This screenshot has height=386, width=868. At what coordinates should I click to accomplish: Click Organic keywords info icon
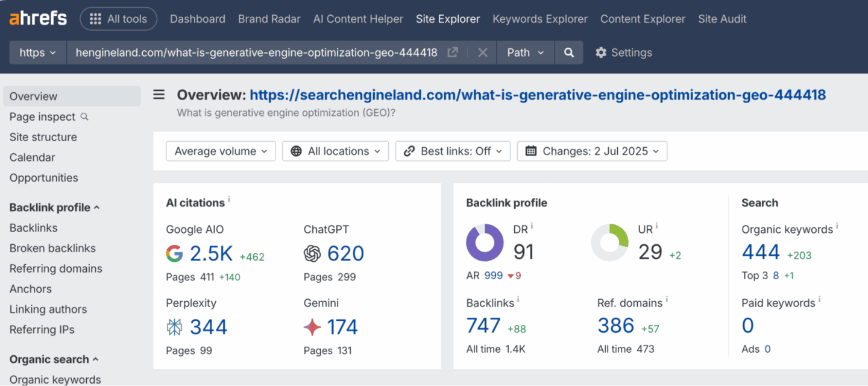pyautogui.click(x=837, y=226)
